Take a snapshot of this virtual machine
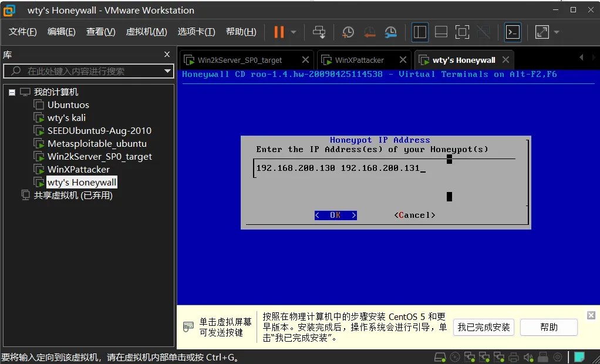 (348, 32)
